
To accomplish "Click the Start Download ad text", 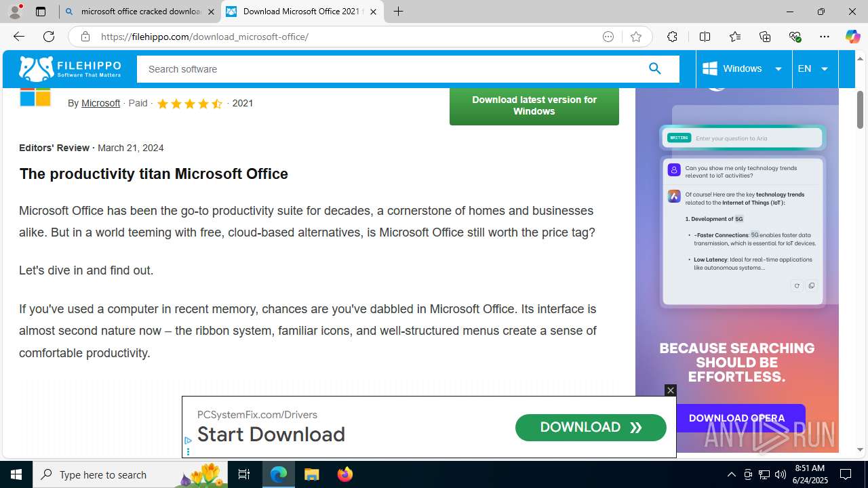I will point(271,434).
